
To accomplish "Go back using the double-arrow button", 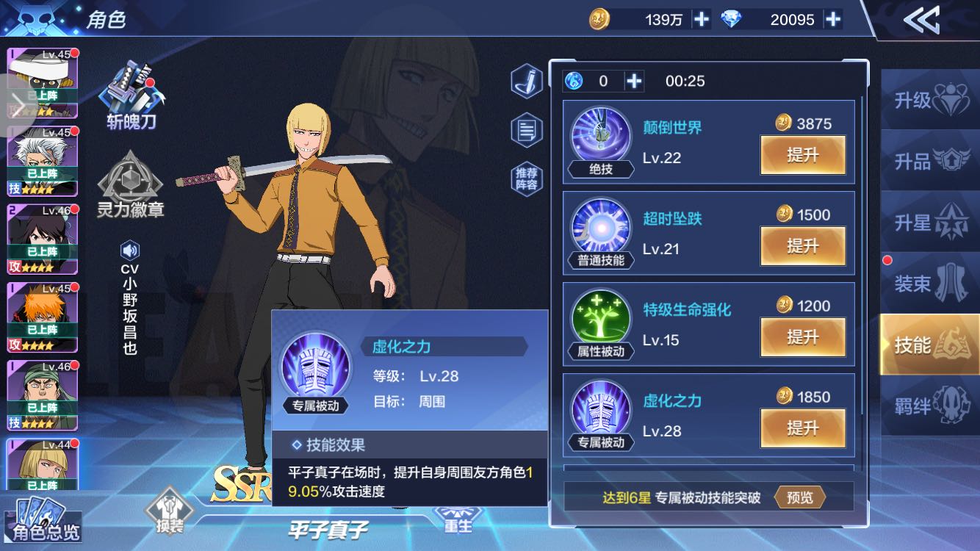I will [x=921, y=20].
